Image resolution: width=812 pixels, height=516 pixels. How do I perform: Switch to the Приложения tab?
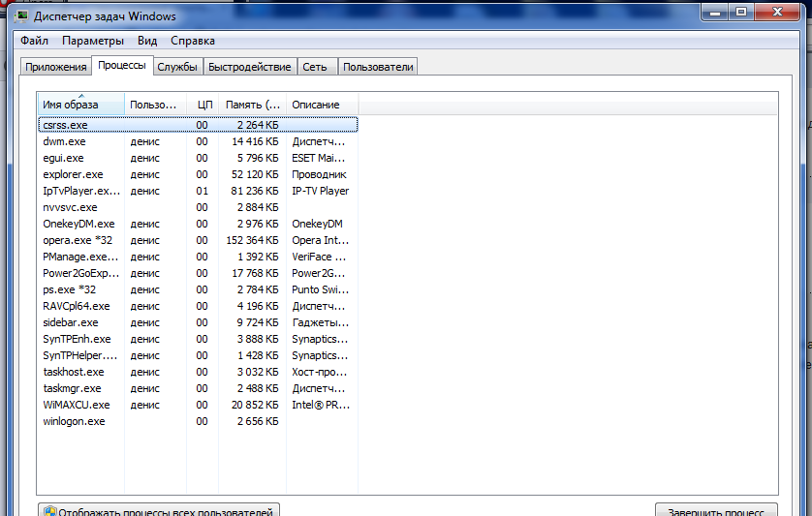(56, 67)
